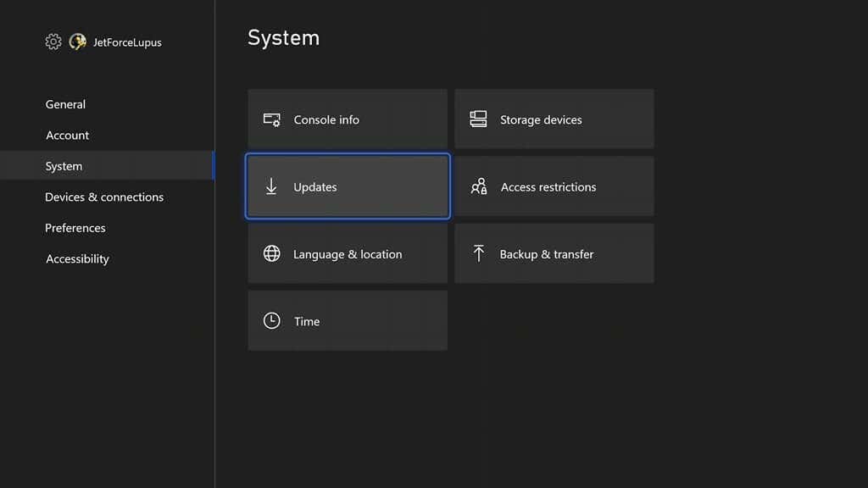Click the Access restrictions padlock-people icon
This screenshot has height=488, width=868.
479,186
